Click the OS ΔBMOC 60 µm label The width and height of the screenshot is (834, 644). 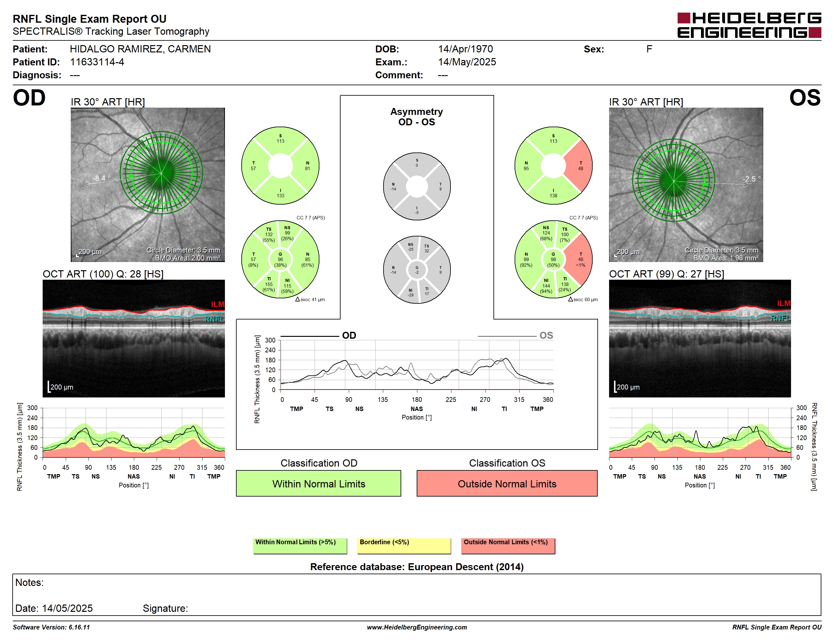point(583,300)
